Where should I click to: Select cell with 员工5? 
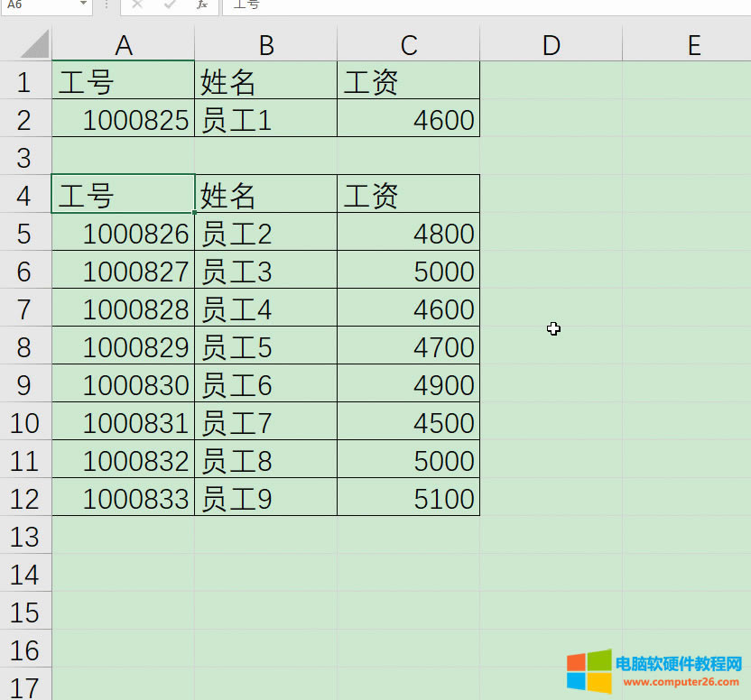[265, 347]
